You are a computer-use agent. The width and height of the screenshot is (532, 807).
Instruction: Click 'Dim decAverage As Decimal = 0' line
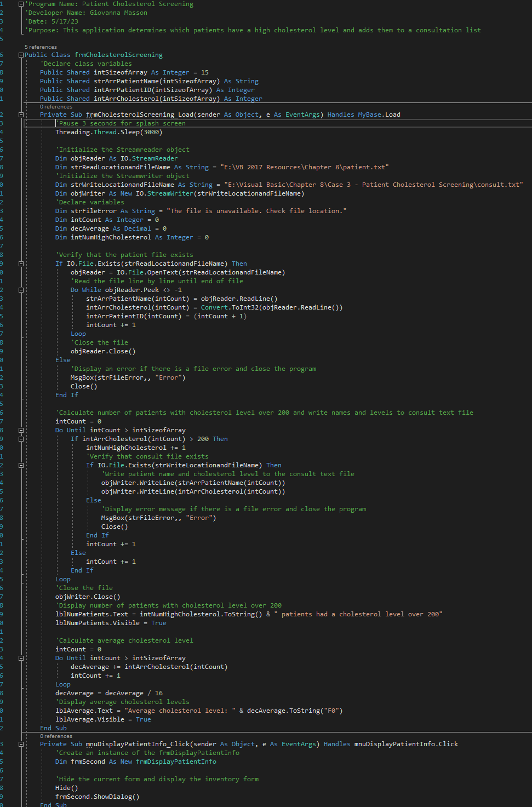tap(111, 228)
